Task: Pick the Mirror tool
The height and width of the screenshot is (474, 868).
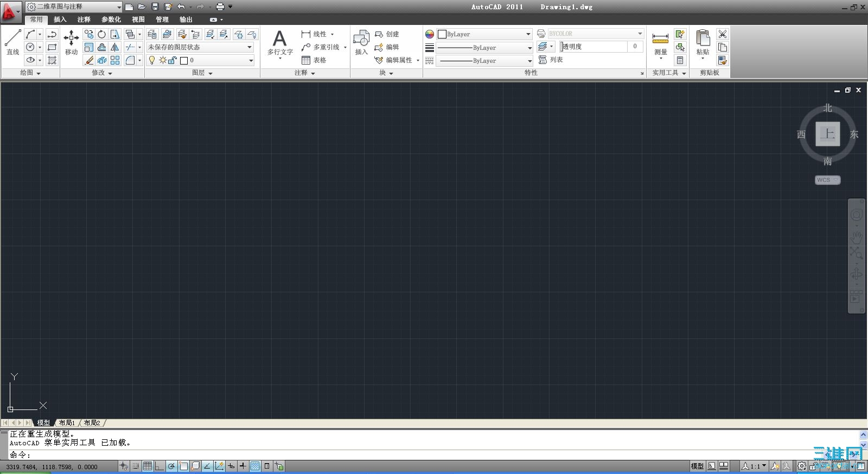Action: coord(115,47)
